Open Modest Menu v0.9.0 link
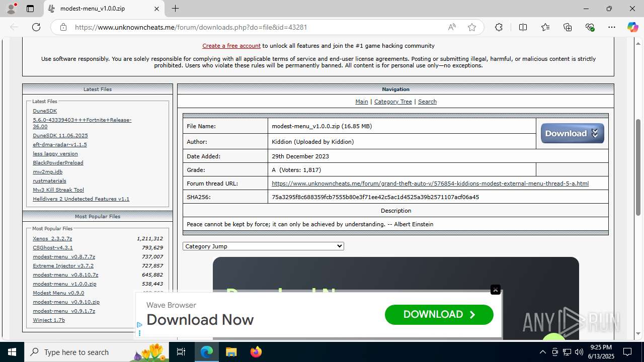The image size is (644, 362). point(58,293)
